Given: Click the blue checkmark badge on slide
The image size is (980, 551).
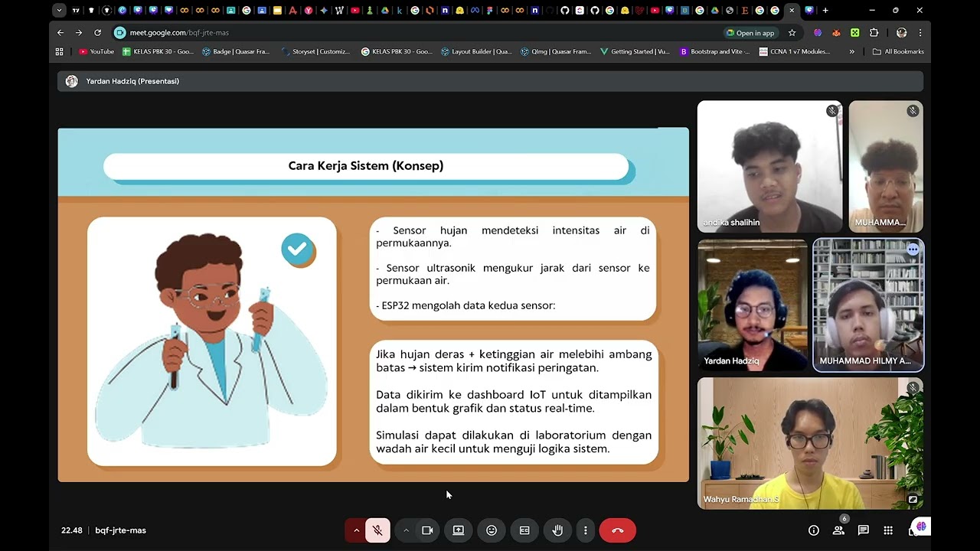Looking at the screenshot, I should point(298,249).
